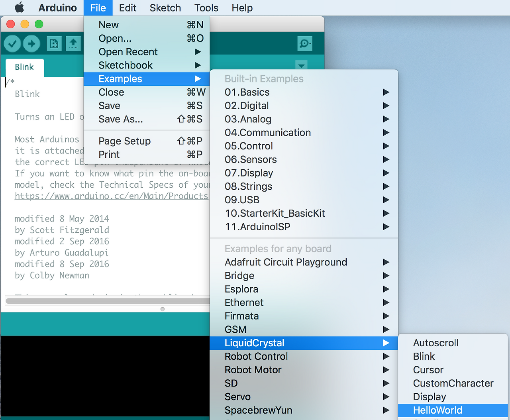Expand the Servo examples submenu
This screenshot has height=420, width=510.
pos(237,396)
